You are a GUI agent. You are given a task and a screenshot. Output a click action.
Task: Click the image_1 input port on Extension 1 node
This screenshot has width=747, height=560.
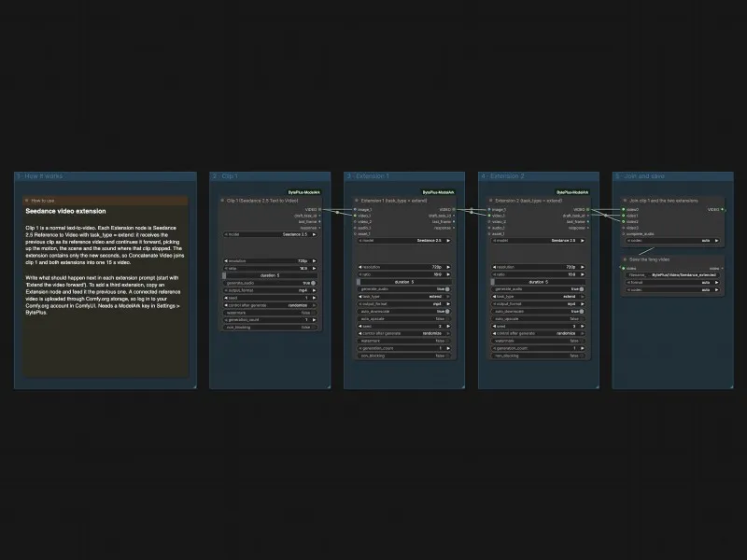click(x=355, y=209)
